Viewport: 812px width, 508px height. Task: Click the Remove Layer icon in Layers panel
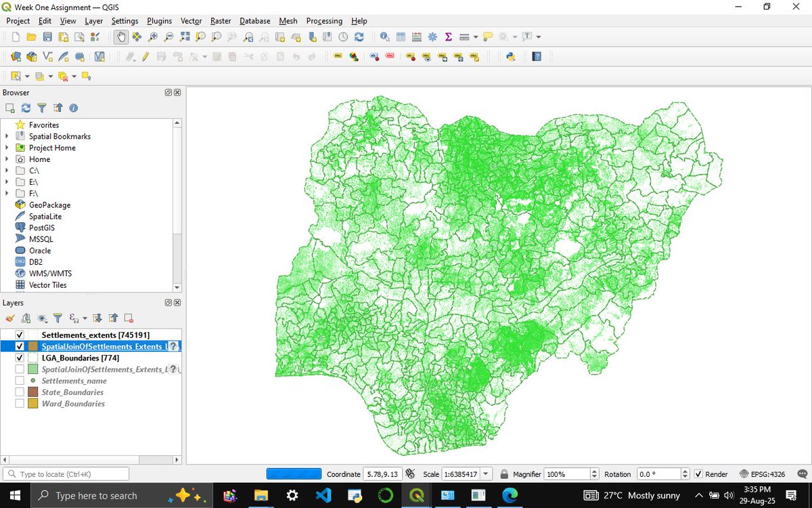coord(129,318)
